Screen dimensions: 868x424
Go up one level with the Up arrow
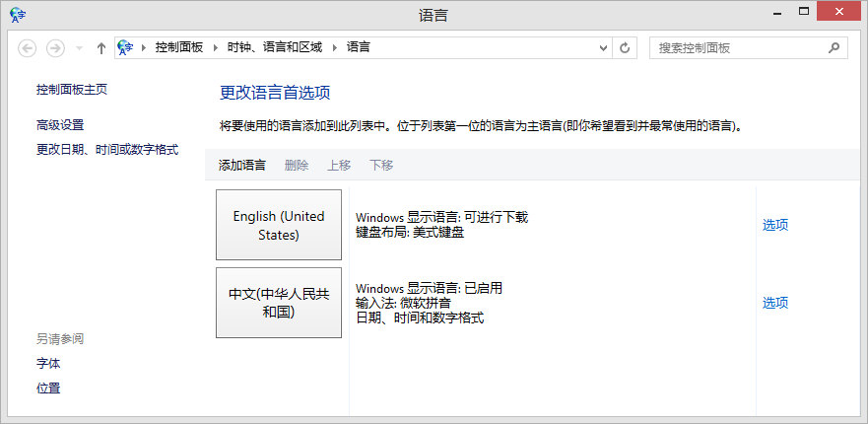coord(101,47)
